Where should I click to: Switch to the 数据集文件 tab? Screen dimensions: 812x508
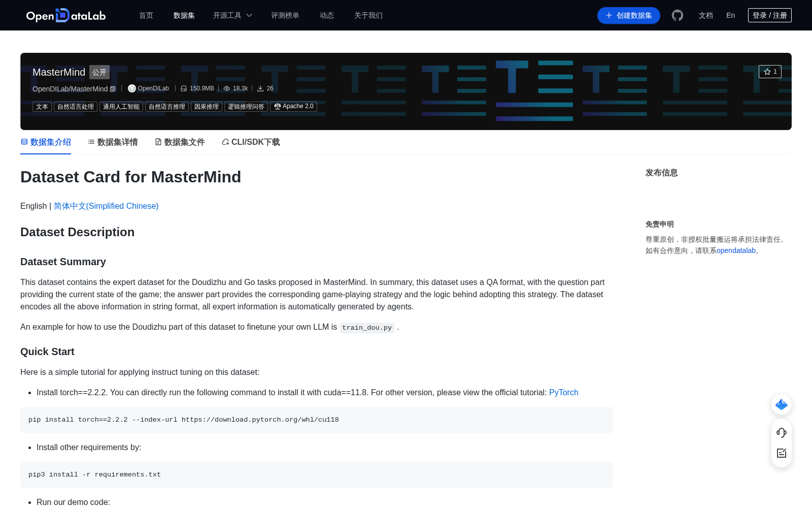(x=180, y=142)
